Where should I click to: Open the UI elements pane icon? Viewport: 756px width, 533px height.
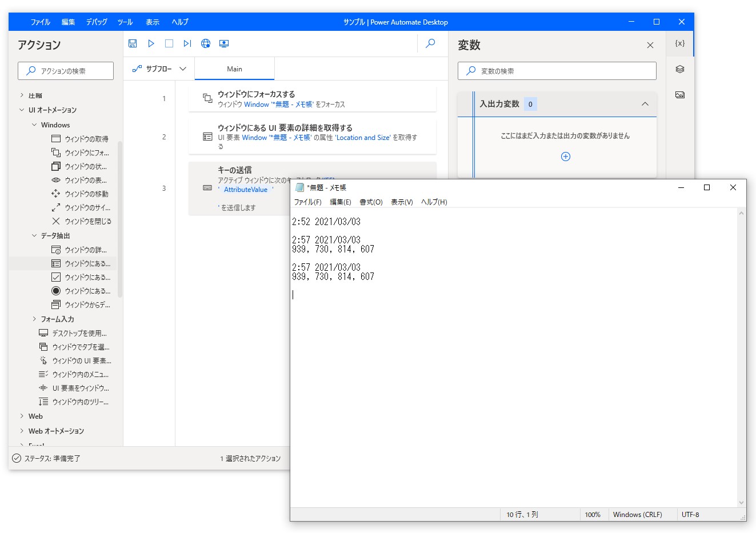(x=679, y=69)
